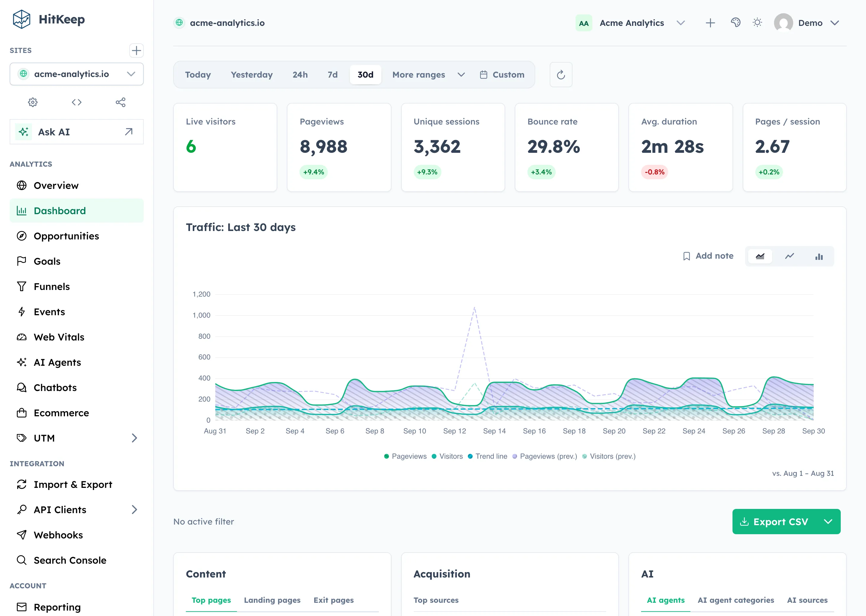Image resolution: width=866 pixels, height=616 pixels.
Task: Toggle Pageviews legend series
Action: coord(405,456)
